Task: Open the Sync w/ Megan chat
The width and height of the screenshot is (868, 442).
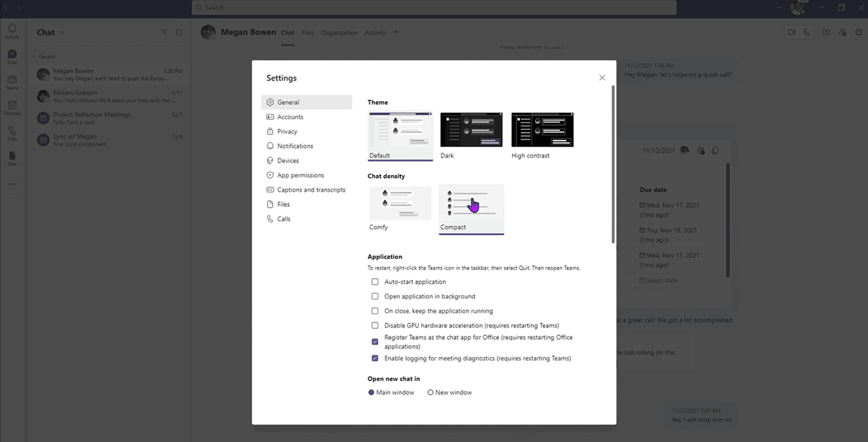Action: 110,140
